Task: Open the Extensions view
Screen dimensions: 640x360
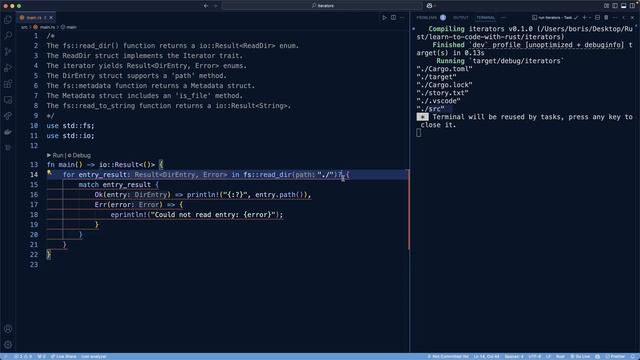Action: pyautogui.click(x=8, y=84)
